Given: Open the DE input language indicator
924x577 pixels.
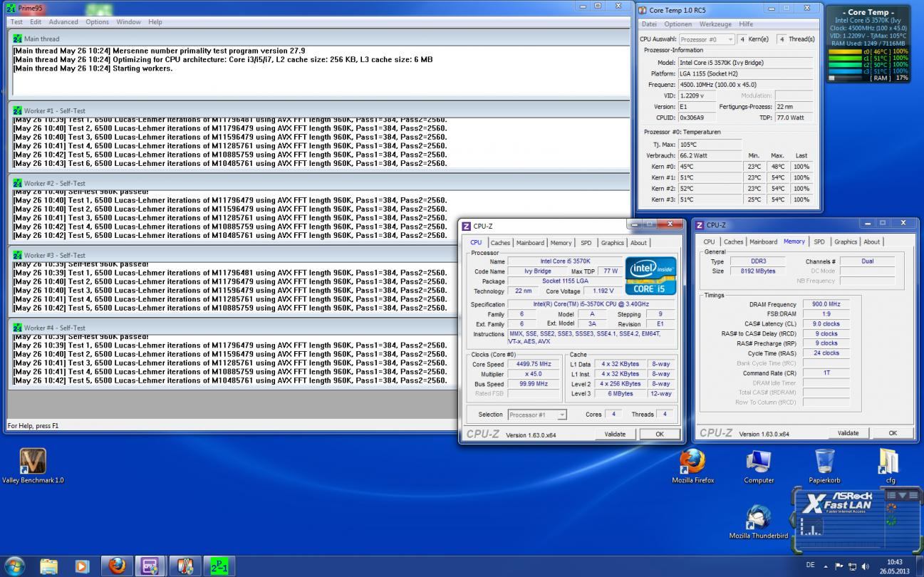Looking at the screenshot, I should (x=810, y=566).
